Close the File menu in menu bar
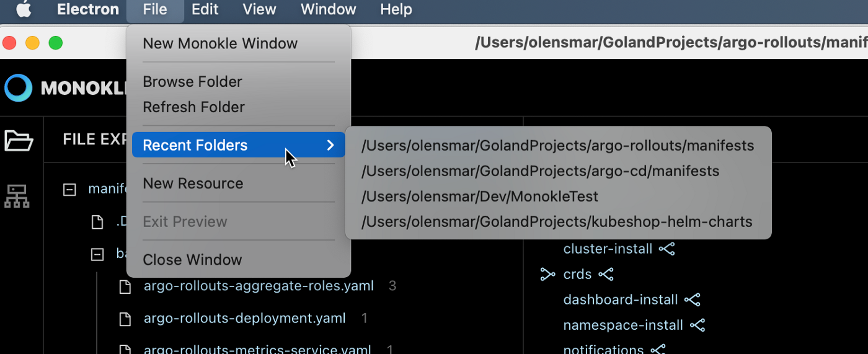Screen dimensions: 868x354 tap(155, 9)
